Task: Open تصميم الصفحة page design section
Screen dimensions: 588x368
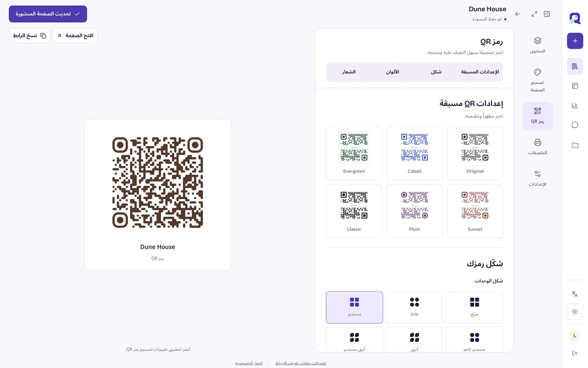Action: 537,80
